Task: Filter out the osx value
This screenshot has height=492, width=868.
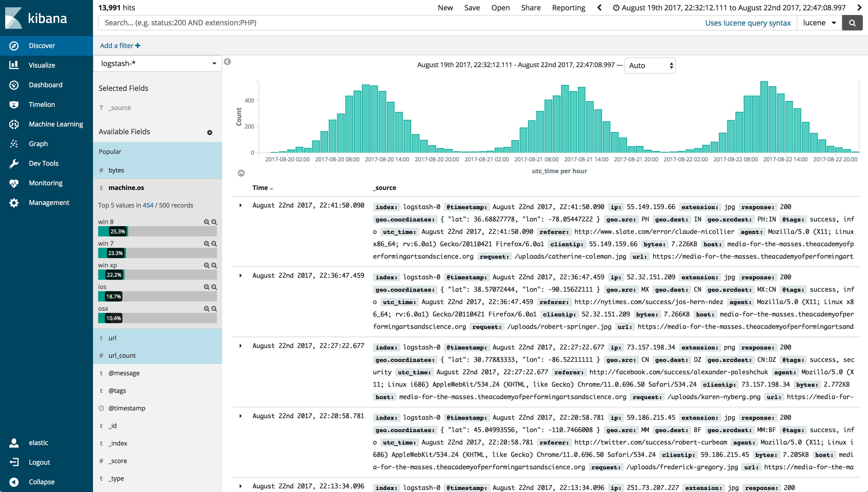Action: [x=214, y=308]
